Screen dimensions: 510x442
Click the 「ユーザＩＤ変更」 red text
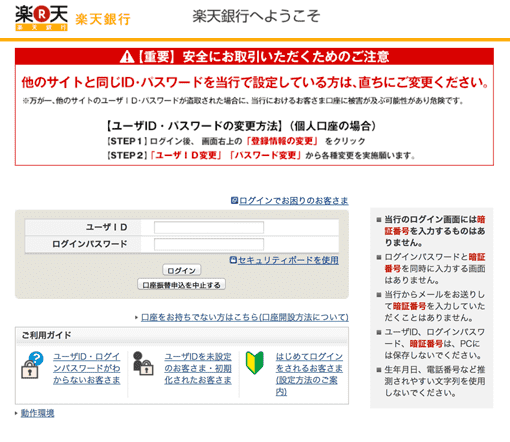tap(186, 155)
